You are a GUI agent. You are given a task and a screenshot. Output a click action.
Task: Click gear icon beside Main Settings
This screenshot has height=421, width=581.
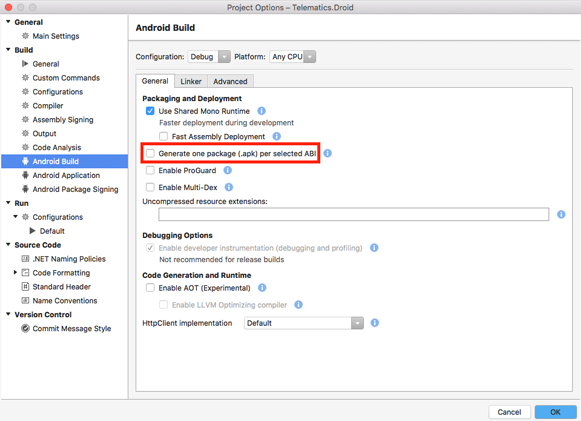pyautogui.click(x=25, y=36)
